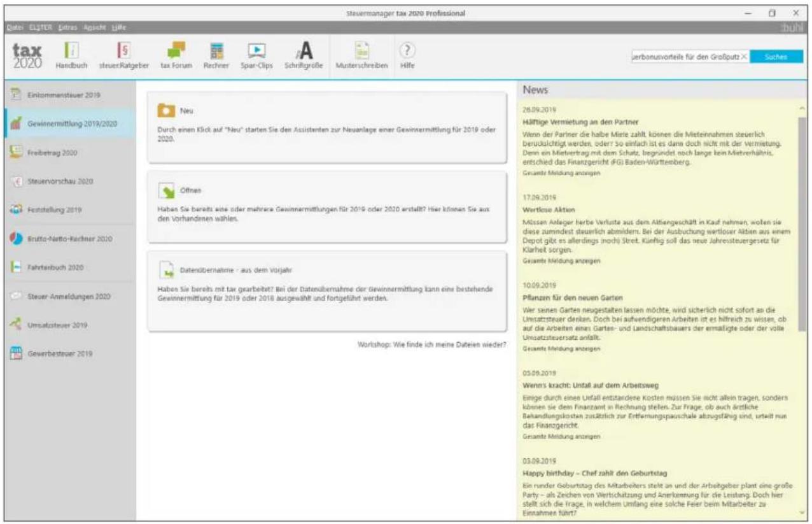Screen dimensions: 812x524
Task: Show full article for Wertlose Aktien
Action: point(561,260)
